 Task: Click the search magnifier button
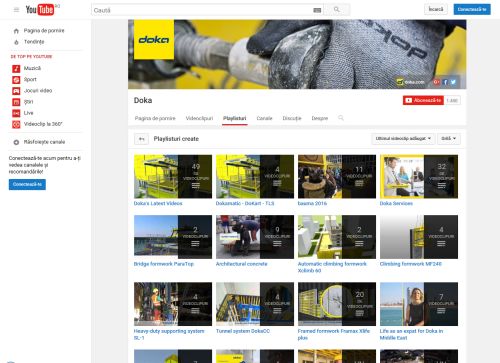pos(337,10)
